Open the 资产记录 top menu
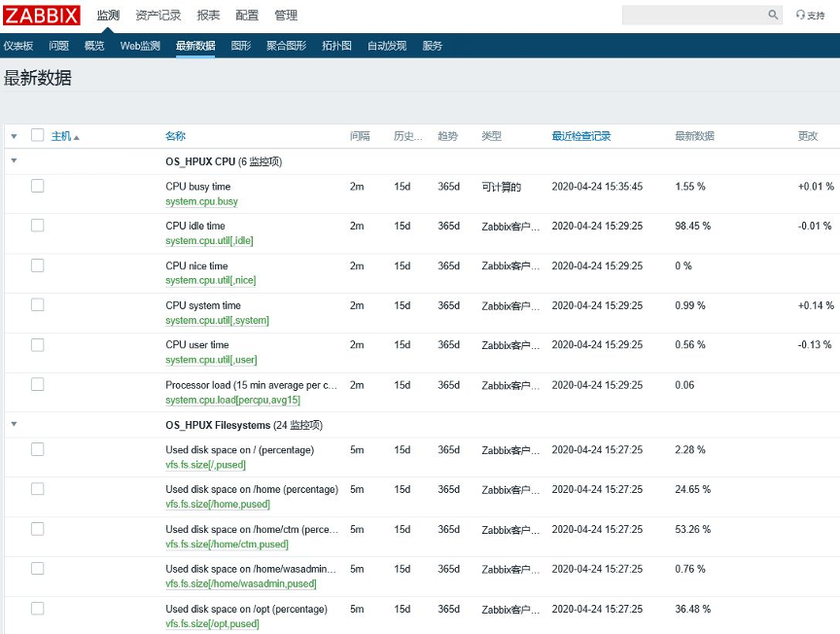 (158, 16)
